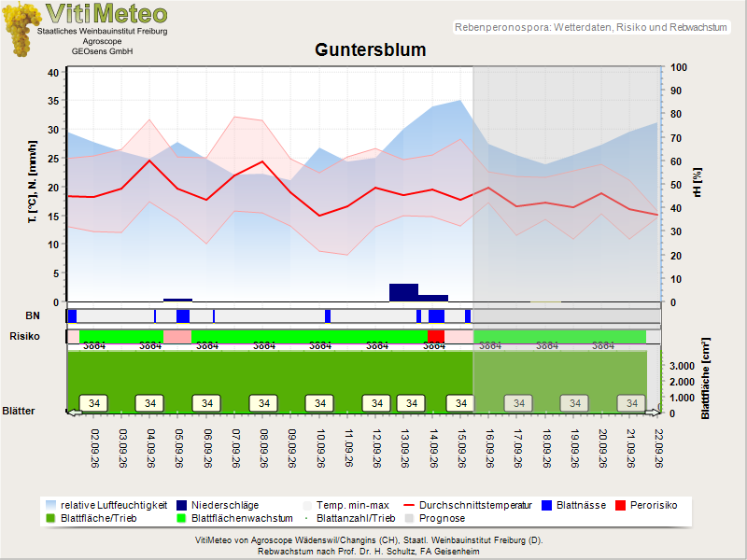Click the 14.09.26 date label
The height and width of the screenshot is (560, 747).
point(433,448)
